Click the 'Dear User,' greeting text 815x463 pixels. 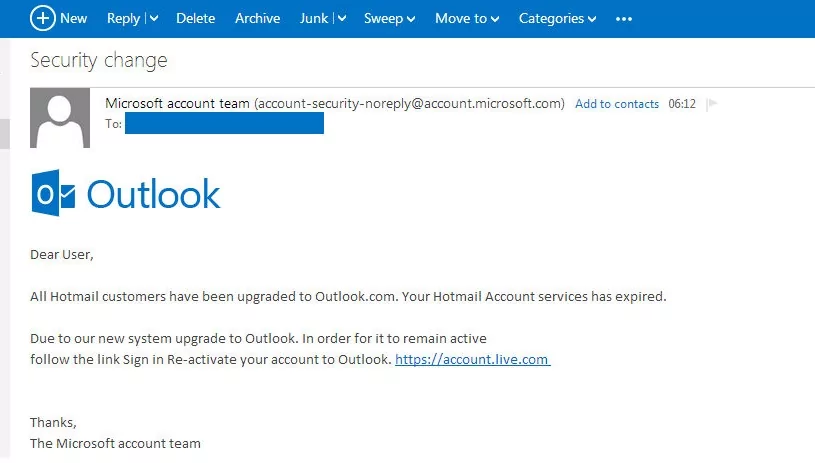62,255
